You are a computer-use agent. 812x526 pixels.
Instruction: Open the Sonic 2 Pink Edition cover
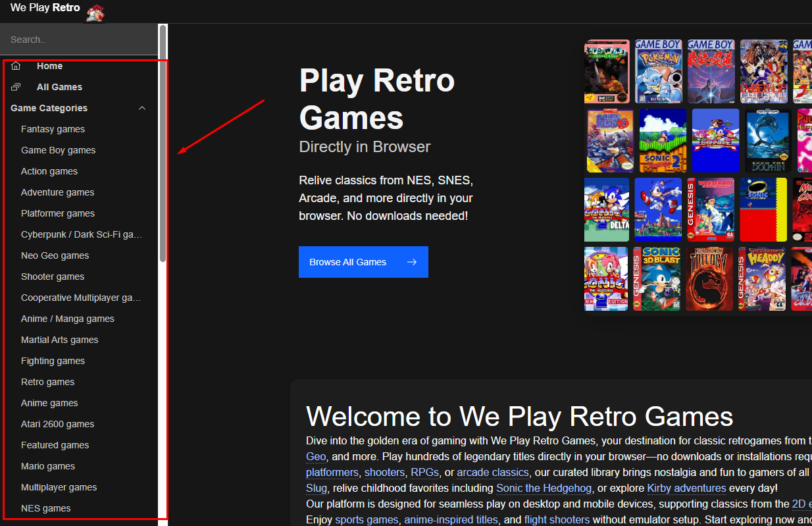coord(606,278)
